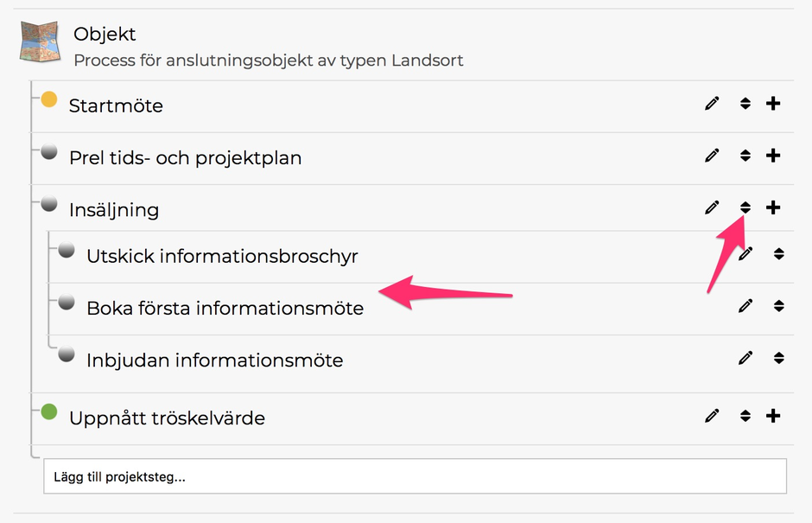This screenshot has width=812, height=523.
Task: Click the up-down arrows for Startmöte
Action: [x=745, y=105]
